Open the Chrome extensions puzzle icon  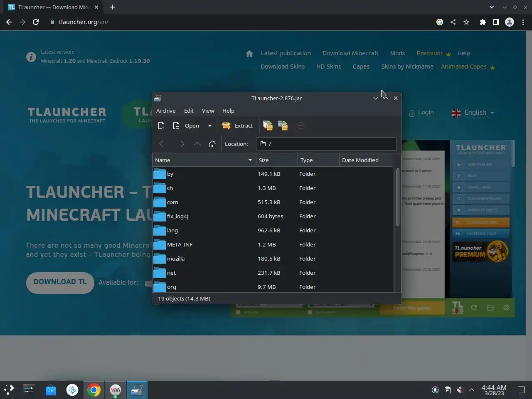point(483,22)
